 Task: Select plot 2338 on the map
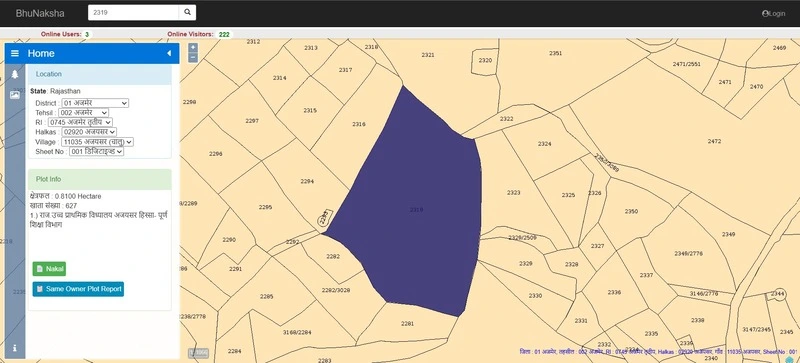697,320
